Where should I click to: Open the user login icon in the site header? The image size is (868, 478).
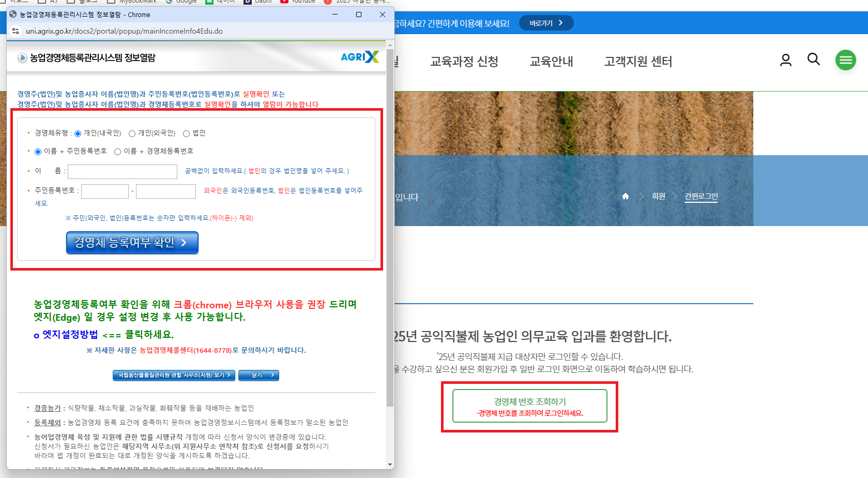point(785,60)
